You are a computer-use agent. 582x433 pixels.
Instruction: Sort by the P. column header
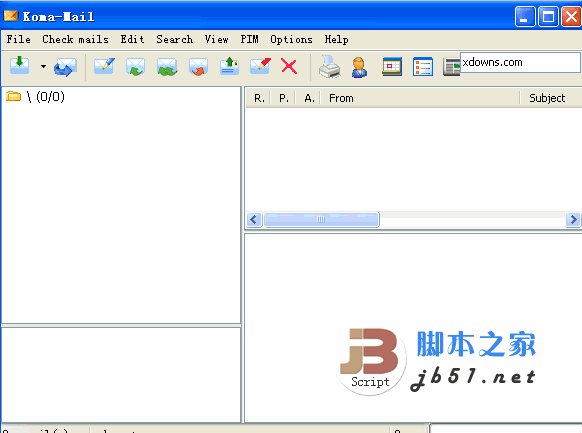(283, 98)
